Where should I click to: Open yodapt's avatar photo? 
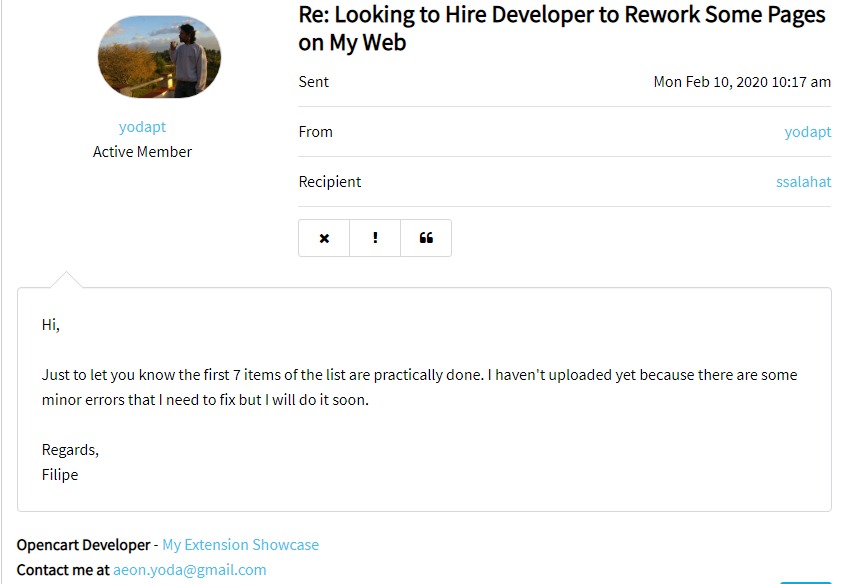[x=159, y=57]
